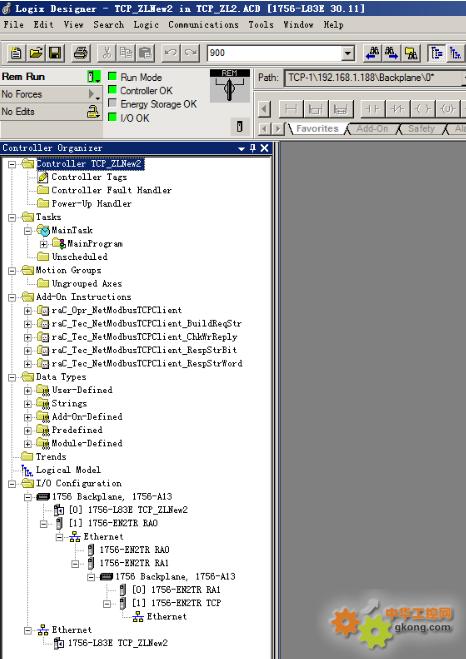Click the controller keyswitch REM icon
Viewport: 466px width, 659px height.
coord(229,86)
